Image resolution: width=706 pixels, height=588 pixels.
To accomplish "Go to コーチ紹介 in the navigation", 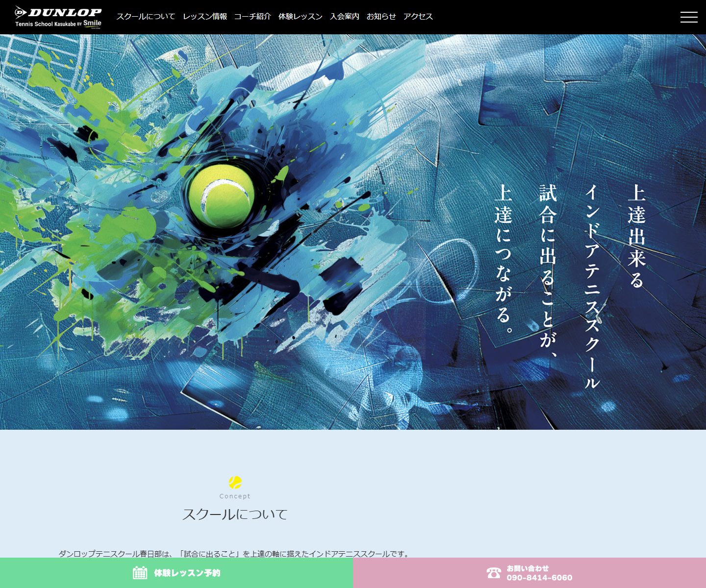I will tap(252, 17).
